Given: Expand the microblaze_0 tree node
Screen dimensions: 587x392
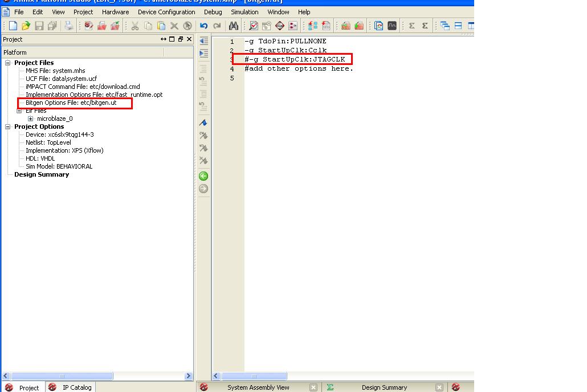Looking at the screenshot, I should 30,119.
